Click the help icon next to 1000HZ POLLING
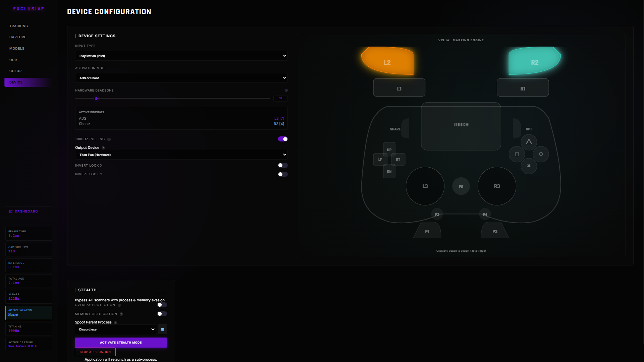The width and height of the screenshot is (644, 362). click(109, 139)
